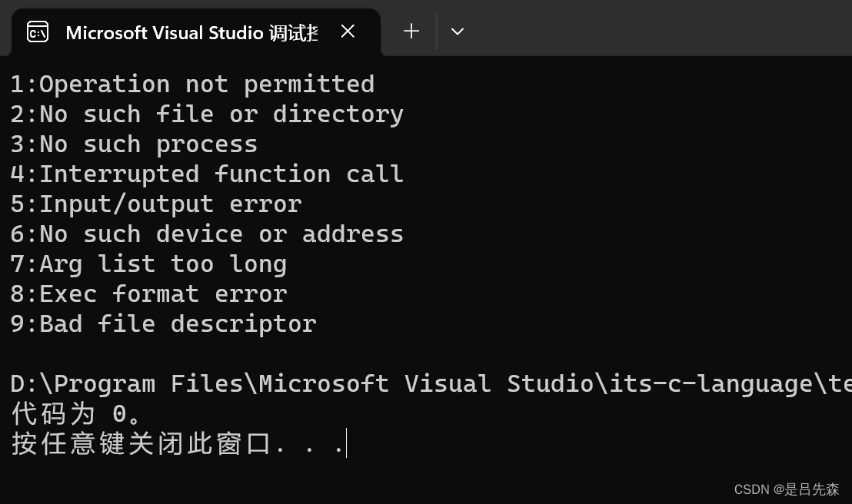This screenshot has width=852, height=504.
Task: Click the 'Arg list too long' line
Action: (x=148, y=264)
